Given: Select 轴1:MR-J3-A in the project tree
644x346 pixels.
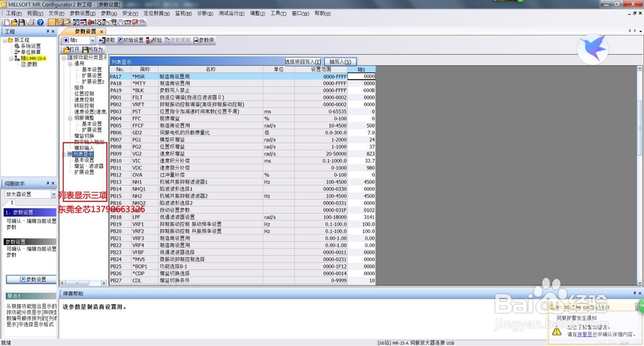Looking at the screenshot, I should pyautogui.click(x=33, y=59).
